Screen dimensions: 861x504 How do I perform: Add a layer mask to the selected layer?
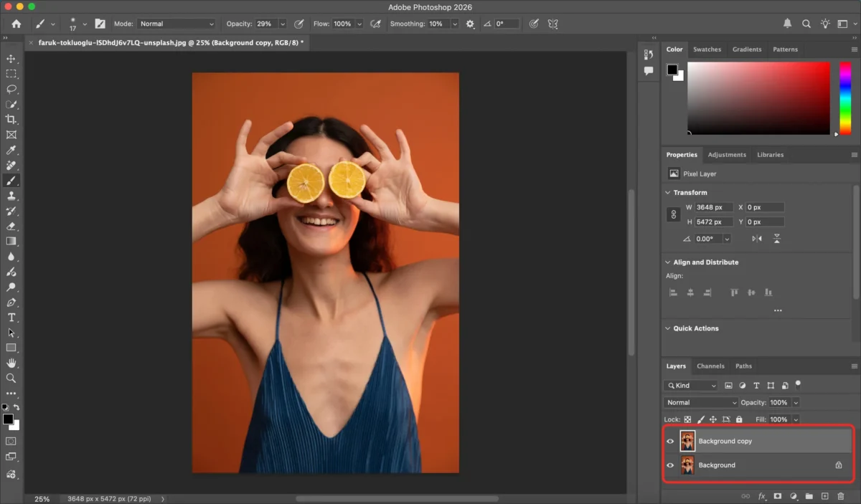778,495
